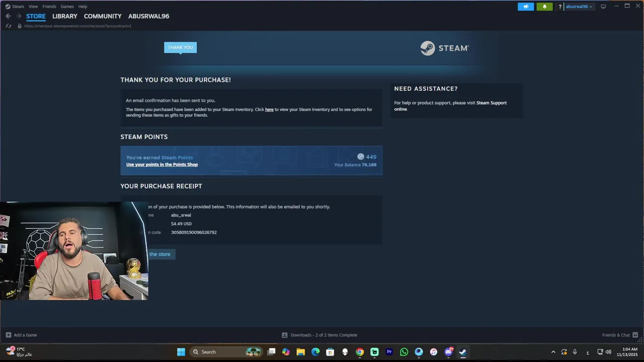This screenshot has height=362, width=644.
Task: Open the 'here' Steam Inventory link
Action: [x=269, y=110]
